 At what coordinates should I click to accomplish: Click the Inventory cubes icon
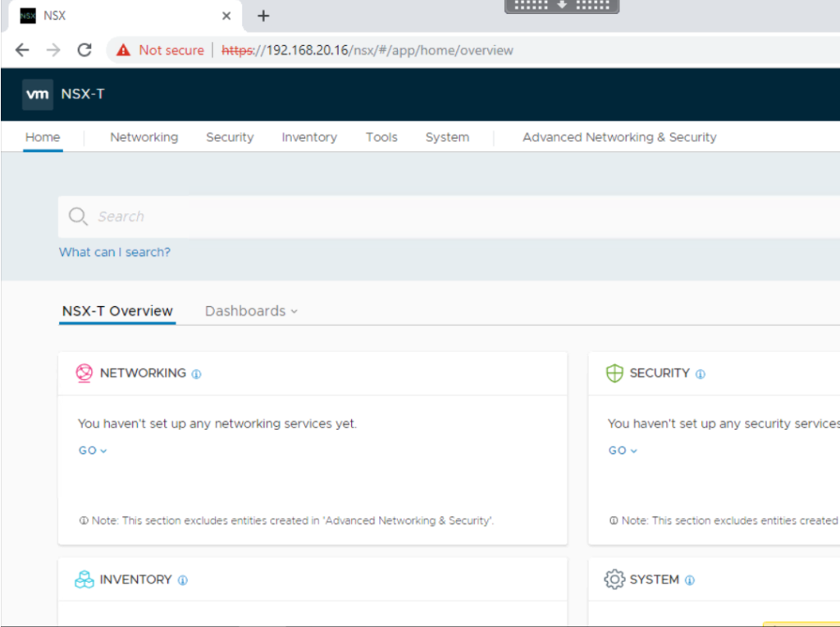click(84, 579)
